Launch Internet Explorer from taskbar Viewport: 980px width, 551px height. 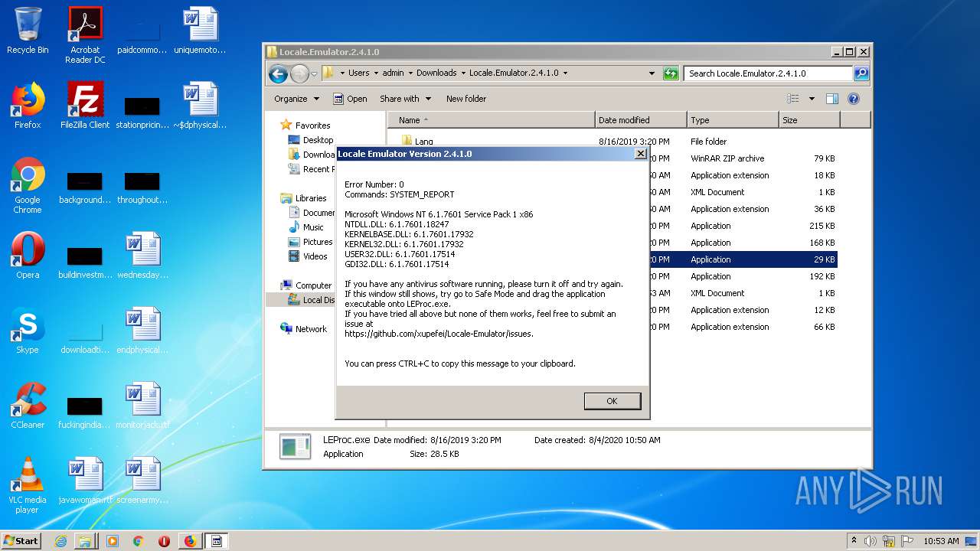tap(60, 541)
